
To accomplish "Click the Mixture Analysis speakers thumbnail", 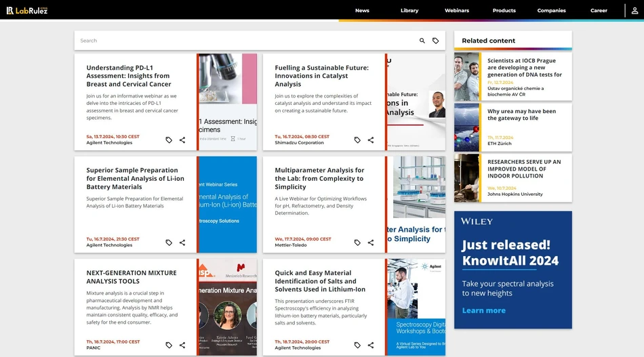I will [228, 307].
